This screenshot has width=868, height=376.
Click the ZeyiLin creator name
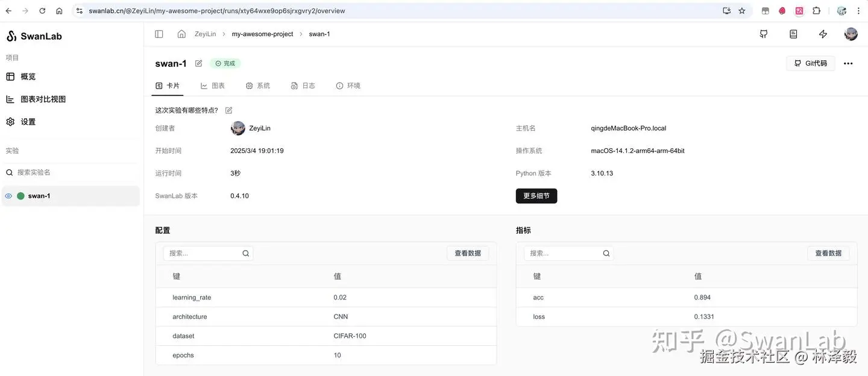260,128
